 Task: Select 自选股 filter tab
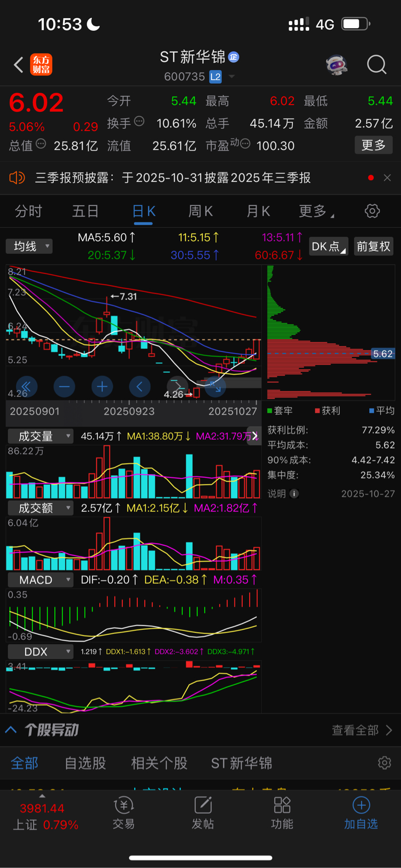(x=85, y=763)
